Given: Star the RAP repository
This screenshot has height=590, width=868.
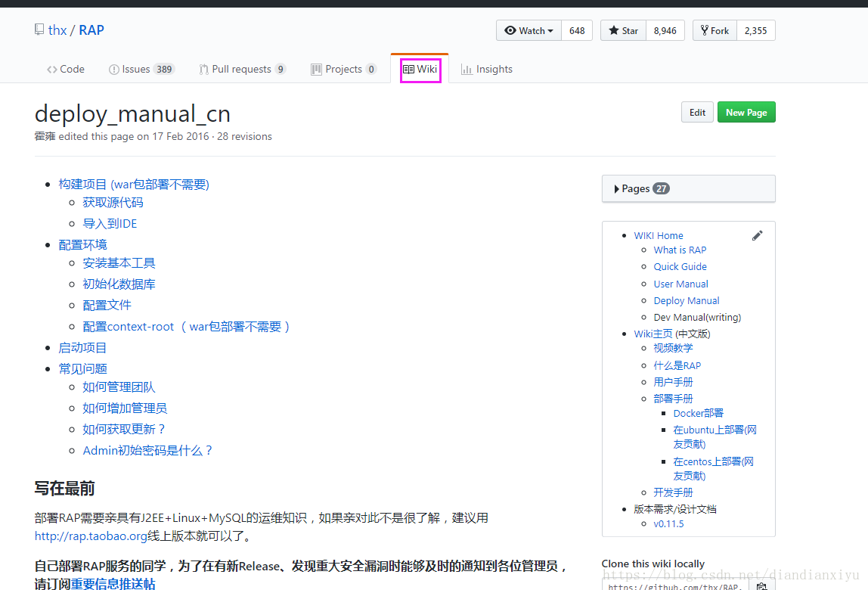Looking at the screenshot, I should (623, 30).
